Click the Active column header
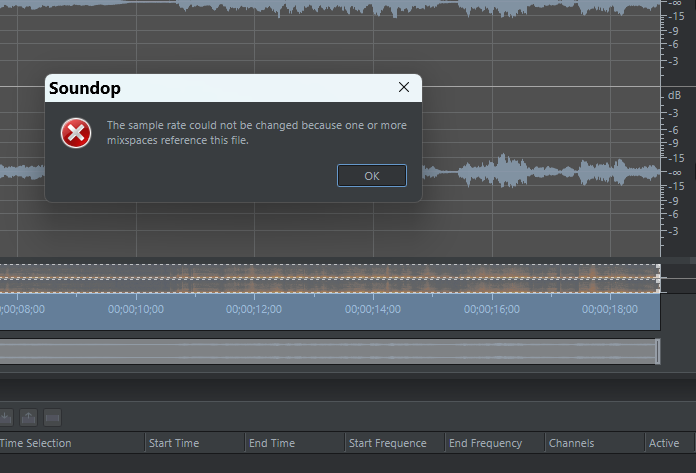Image resolution: width=696 pixels, height=473 pixels. (669, 443)
